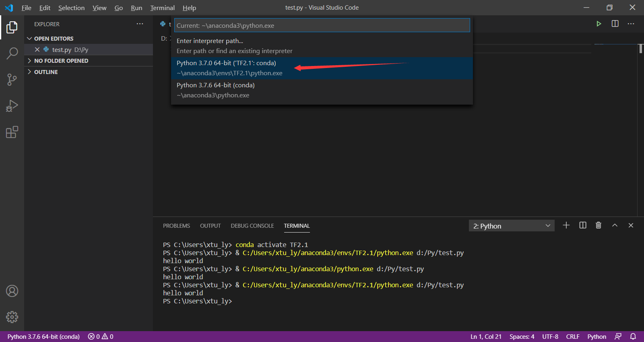Select test.py in Open Editors list
Screen dimensions: 644x342
coord(89,49)
